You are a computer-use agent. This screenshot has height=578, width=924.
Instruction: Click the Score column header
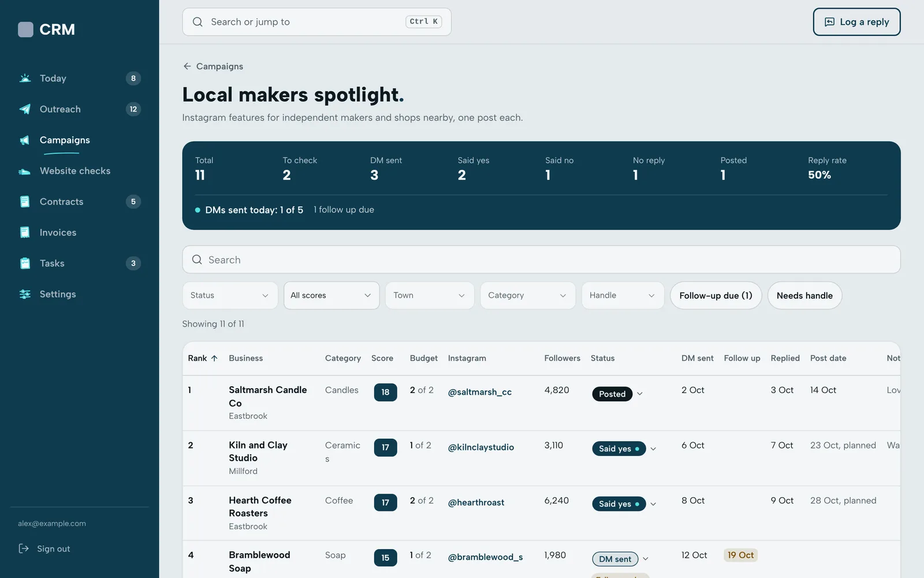[x=382, y=358]
